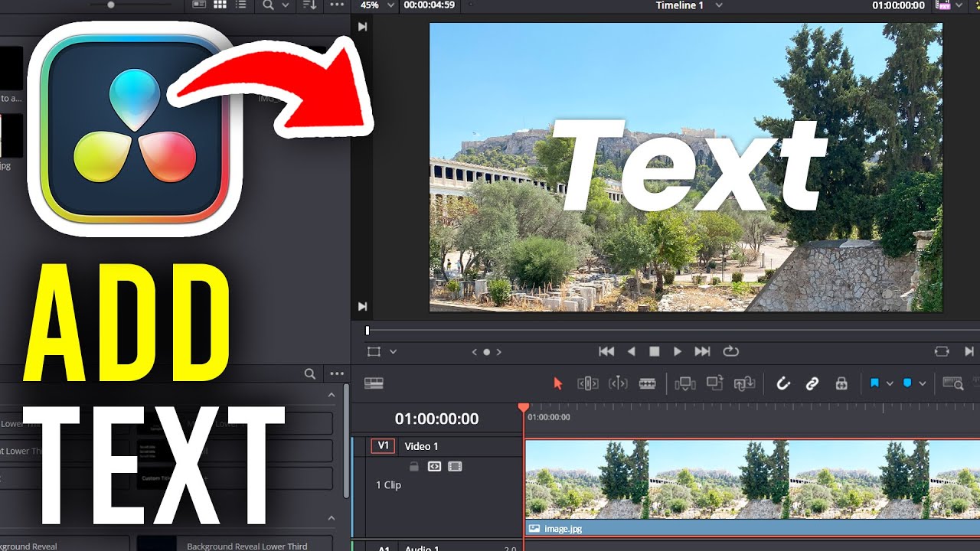The height and width of the screenshot is (551, 980).
Task: Select the Dynamic Trim Mode tool
Action: tap(618, 383)
